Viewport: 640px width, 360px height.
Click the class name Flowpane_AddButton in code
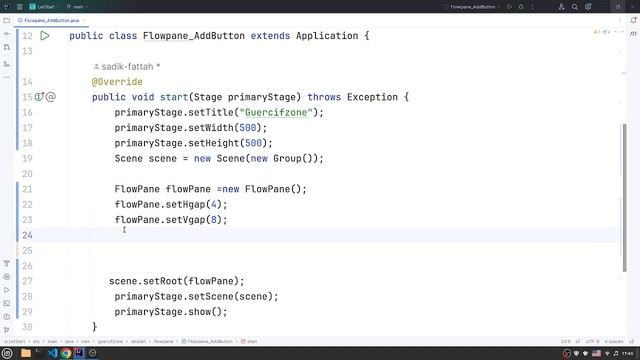click(x=194, y=36)
